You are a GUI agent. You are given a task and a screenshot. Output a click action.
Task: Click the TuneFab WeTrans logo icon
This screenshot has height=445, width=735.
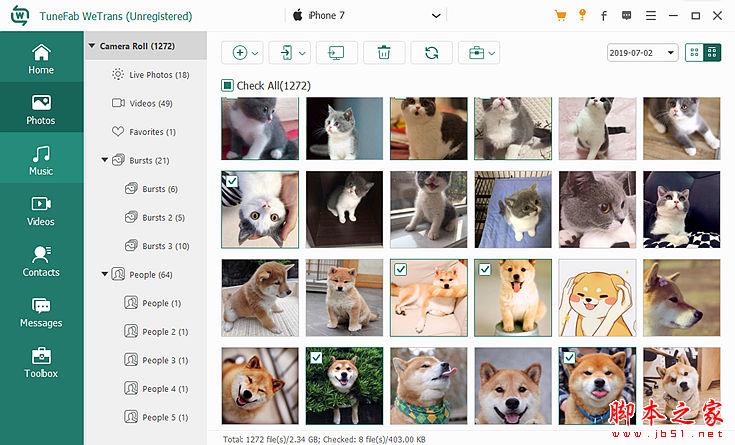20,16
